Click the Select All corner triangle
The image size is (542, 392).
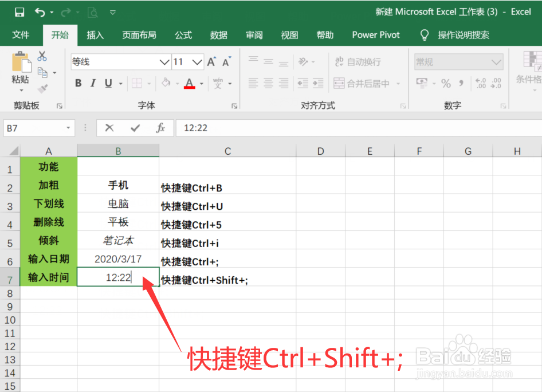point(14,151)
